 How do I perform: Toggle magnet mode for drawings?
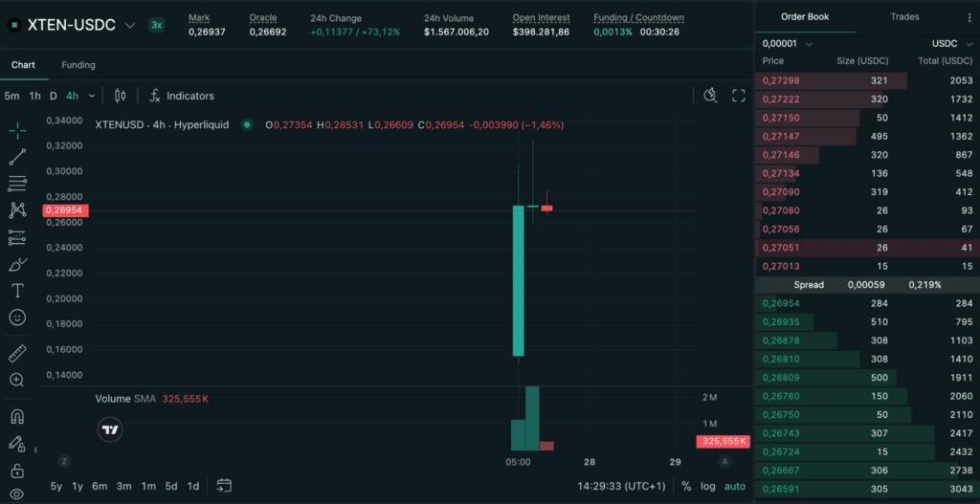[17, 417]
